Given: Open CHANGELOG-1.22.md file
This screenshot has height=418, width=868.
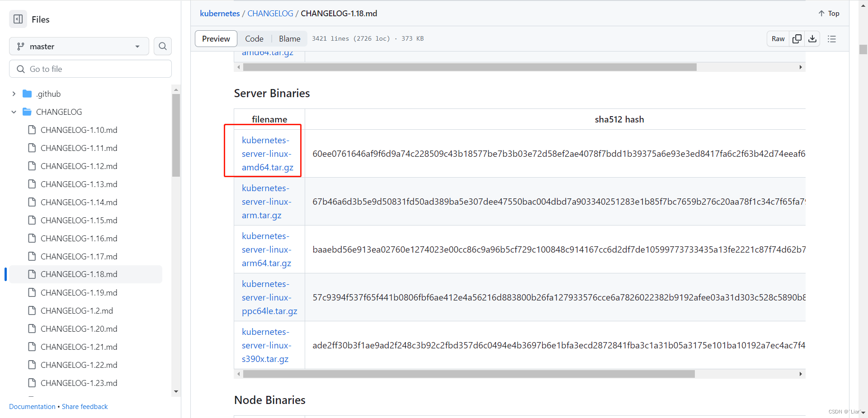Looking at the screenshot, I should pyautogui.click(x=79, y=365).
